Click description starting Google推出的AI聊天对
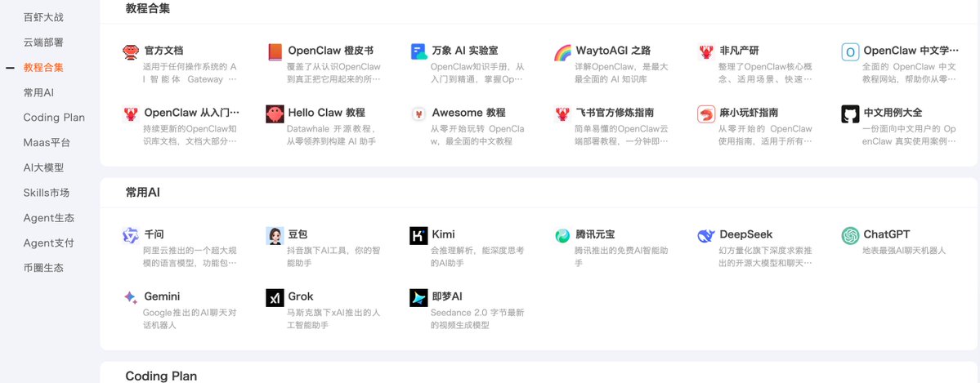 (x=190, y=318)
